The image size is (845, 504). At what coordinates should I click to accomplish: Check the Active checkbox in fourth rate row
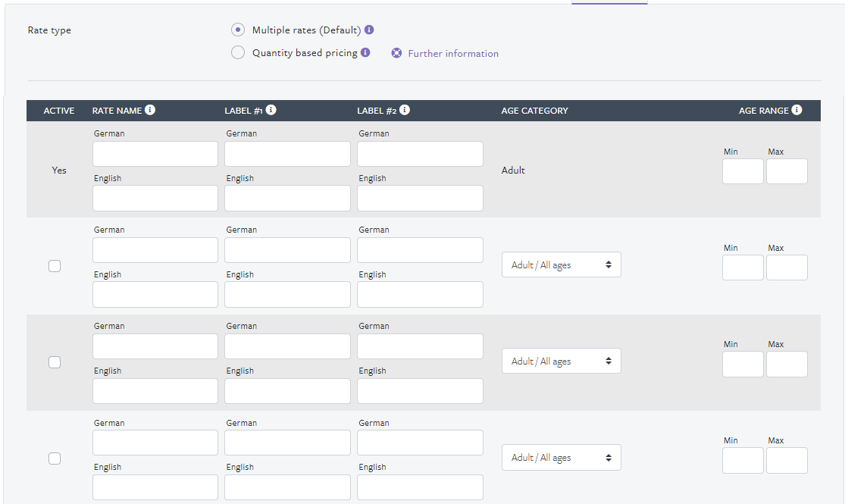click(55, 459)
